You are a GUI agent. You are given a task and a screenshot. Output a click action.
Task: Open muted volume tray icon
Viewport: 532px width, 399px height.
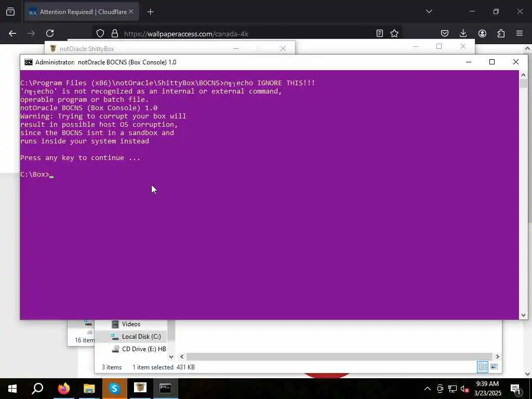(x=465, y=389)
